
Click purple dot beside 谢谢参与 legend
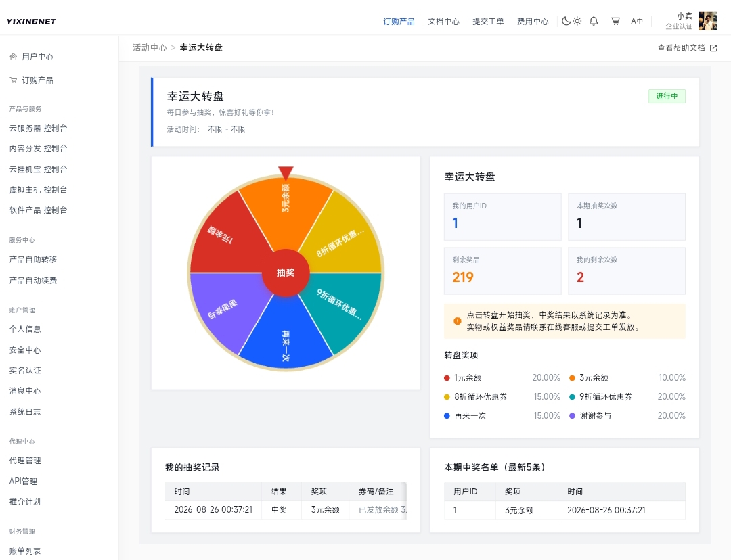coord(572,415)
